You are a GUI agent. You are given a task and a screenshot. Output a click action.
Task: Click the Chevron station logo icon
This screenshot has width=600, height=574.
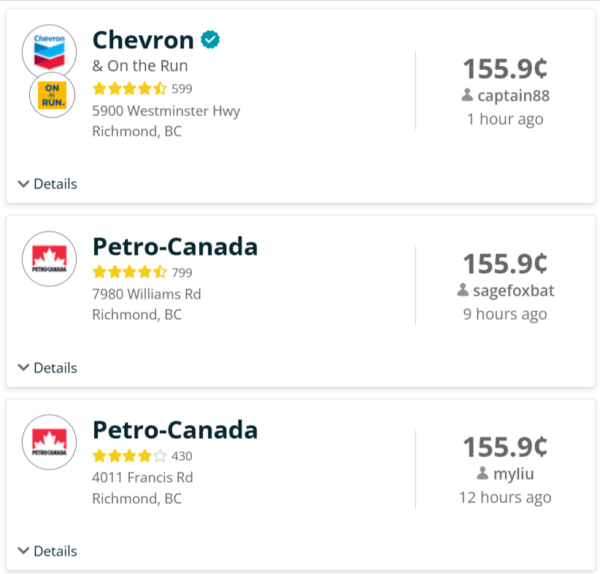(49, 51)
